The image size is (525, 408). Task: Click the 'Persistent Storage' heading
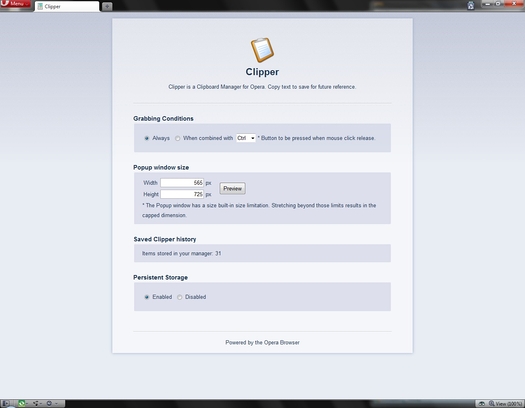pyautogui.click(x=160, y=277)
